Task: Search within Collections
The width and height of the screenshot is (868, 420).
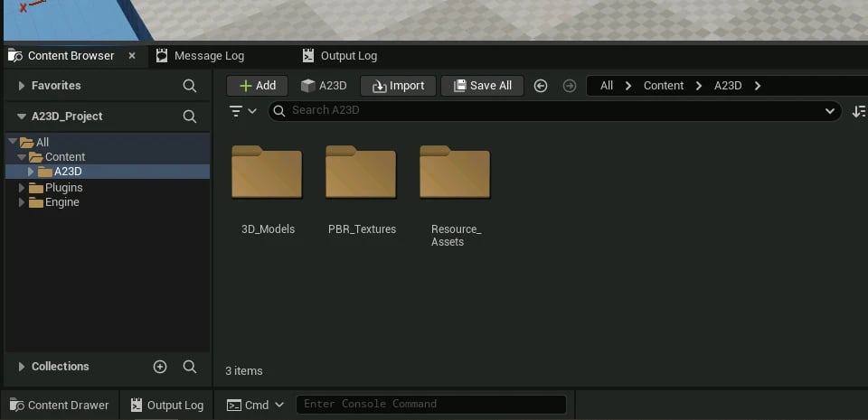Action: 189,367
